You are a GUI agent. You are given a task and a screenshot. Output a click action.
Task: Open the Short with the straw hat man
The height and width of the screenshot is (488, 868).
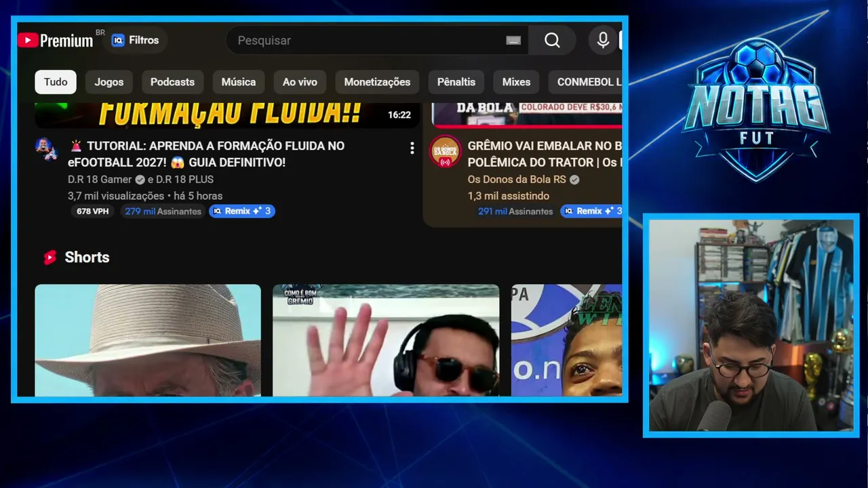(148, 340)
